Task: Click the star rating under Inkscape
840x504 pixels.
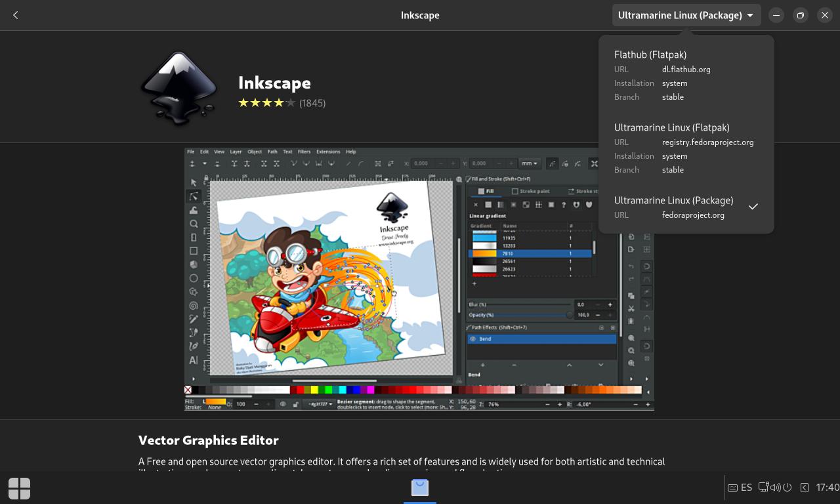Action: pyautogui.click(x=267, y=102)
